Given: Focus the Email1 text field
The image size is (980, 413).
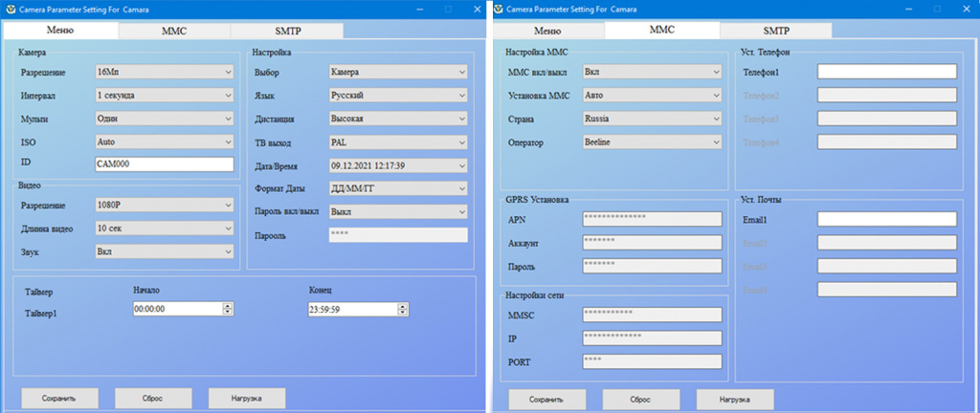Looking at the screenshot, I should pyautogui.click(x=886, y=219).
